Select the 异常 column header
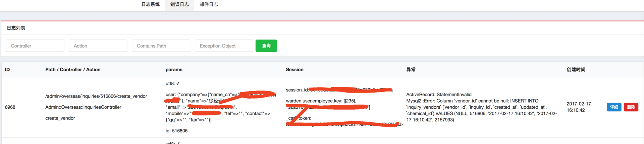This screenshot has width=644, height=144. (411, 70)
